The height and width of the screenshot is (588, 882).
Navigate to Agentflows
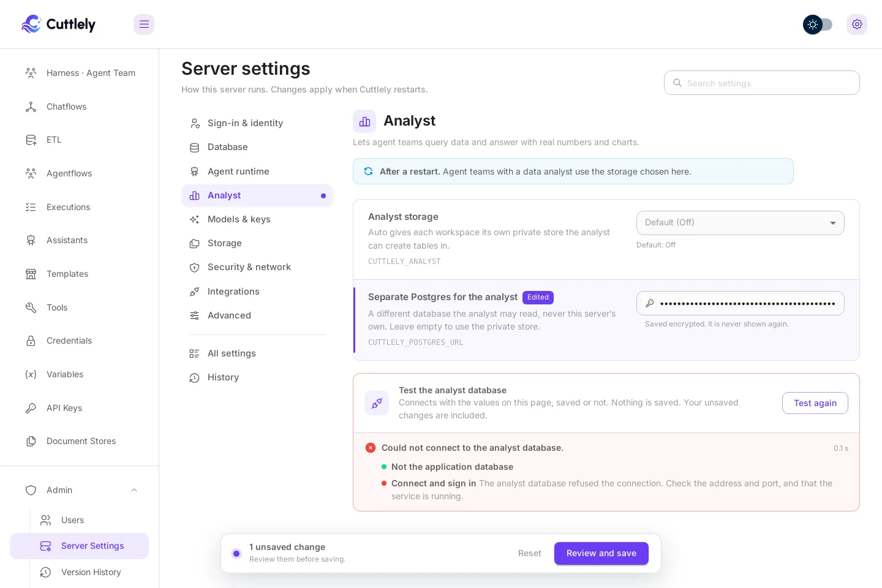[80, 173]
